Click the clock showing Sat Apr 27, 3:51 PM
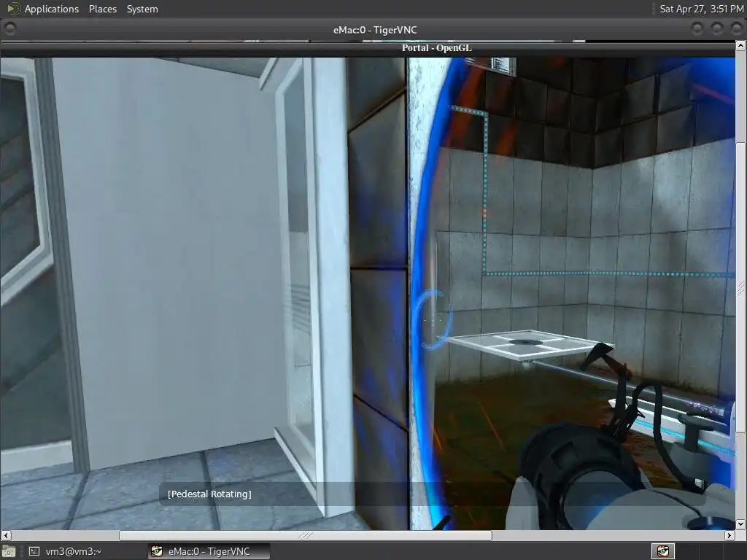Image resolution: width=747 pixels, height=560 pixels. pos(701,9)
